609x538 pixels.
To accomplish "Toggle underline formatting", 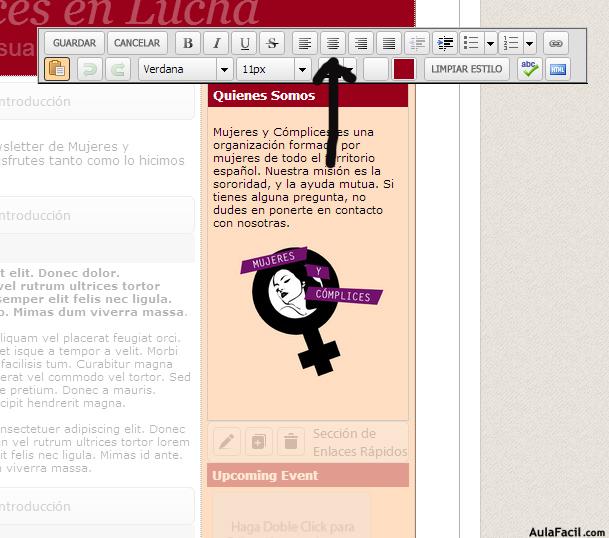I will click(244, 43).
